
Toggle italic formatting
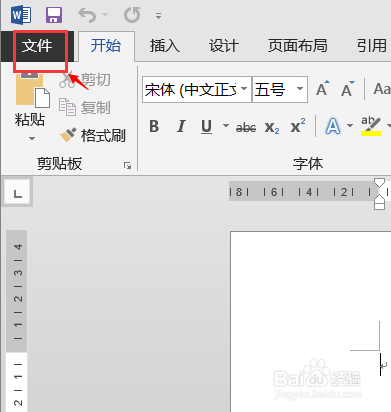pos(181,126)
